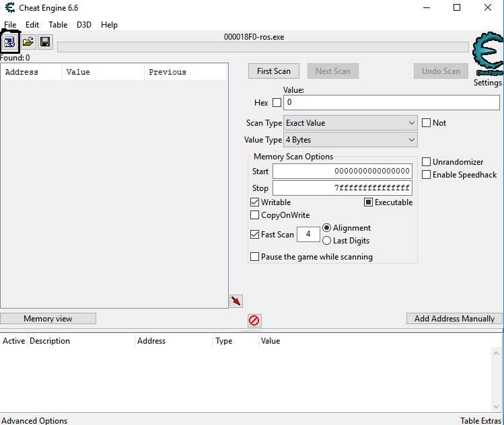
Task: Enable Pause the game while scanning
Action: pos(254,257)
